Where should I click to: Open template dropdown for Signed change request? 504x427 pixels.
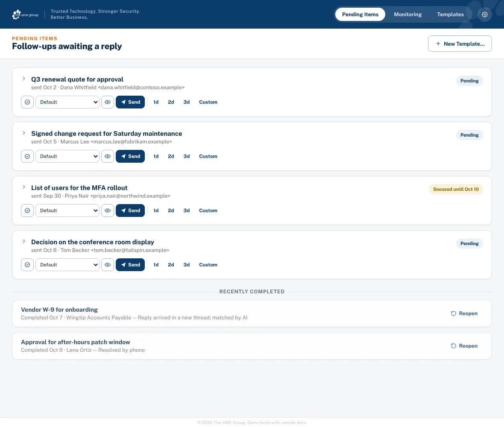pos(67,156)
